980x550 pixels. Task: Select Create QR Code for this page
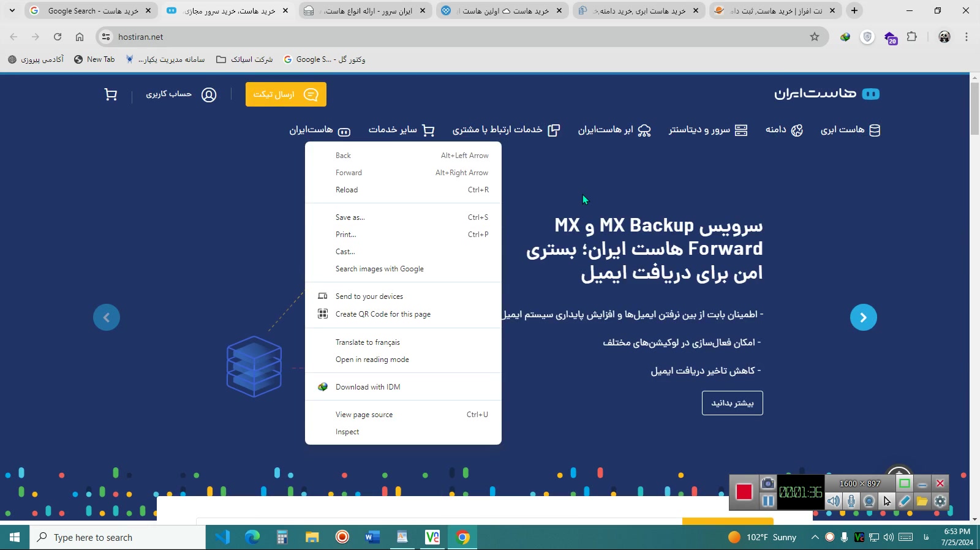tap(403, 314)
